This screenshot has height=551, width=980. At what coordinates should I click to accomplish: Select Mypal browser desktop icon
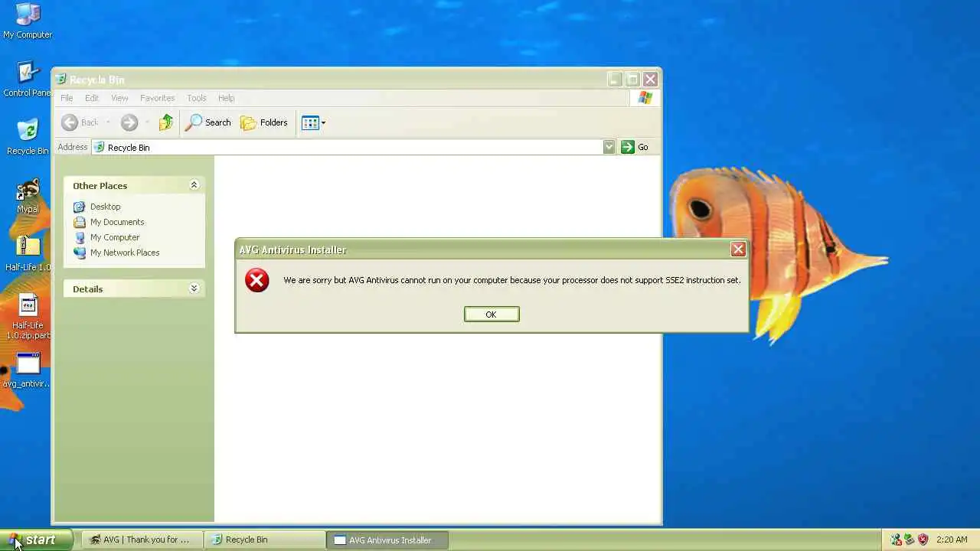tap(28, 197)
